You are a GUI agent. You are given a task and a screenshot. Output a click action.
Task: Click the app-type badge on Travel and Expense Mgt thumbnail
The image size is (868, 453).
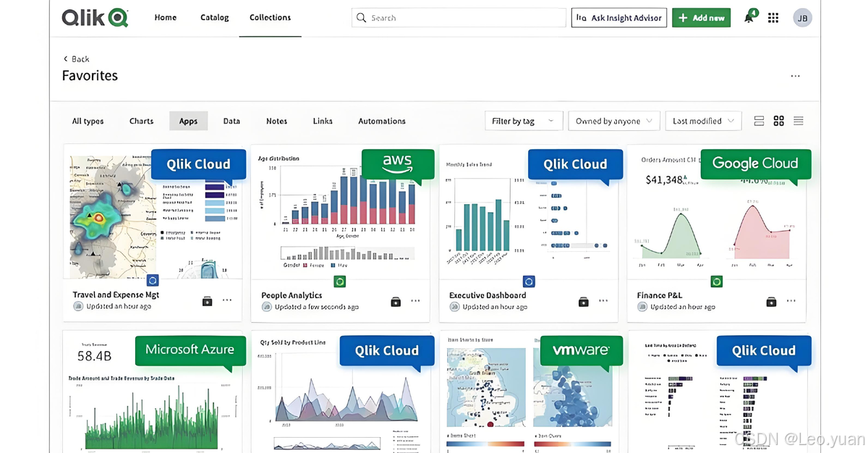pos(153,281)
